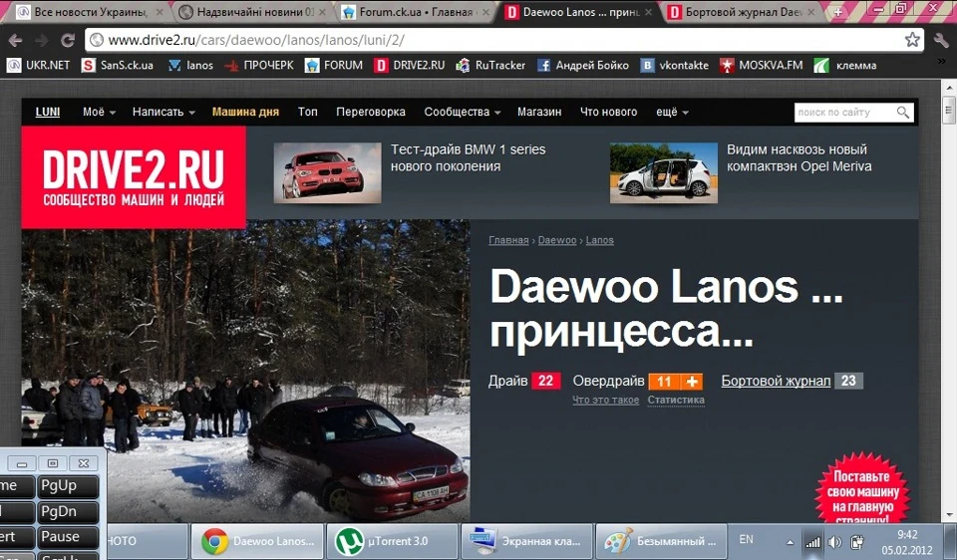Click the Что это такое link
This screenshot has width=957, height=560.
605,401
